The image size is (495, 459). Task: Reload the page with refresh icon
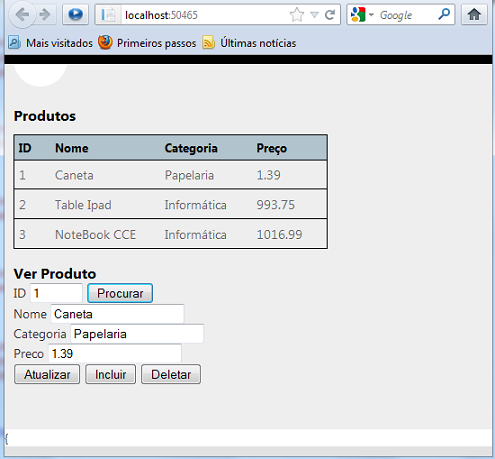(x=330, y=15)
